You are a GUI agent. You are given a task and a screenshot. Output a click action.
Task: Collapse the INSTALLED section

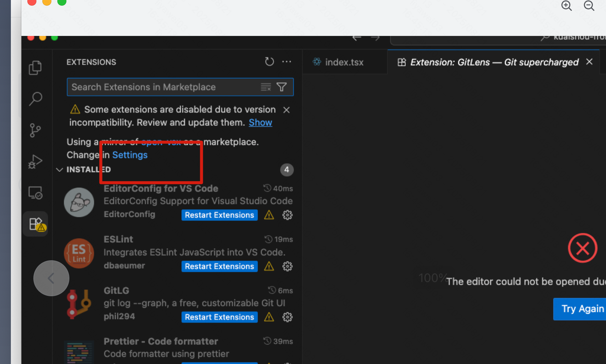59,170
